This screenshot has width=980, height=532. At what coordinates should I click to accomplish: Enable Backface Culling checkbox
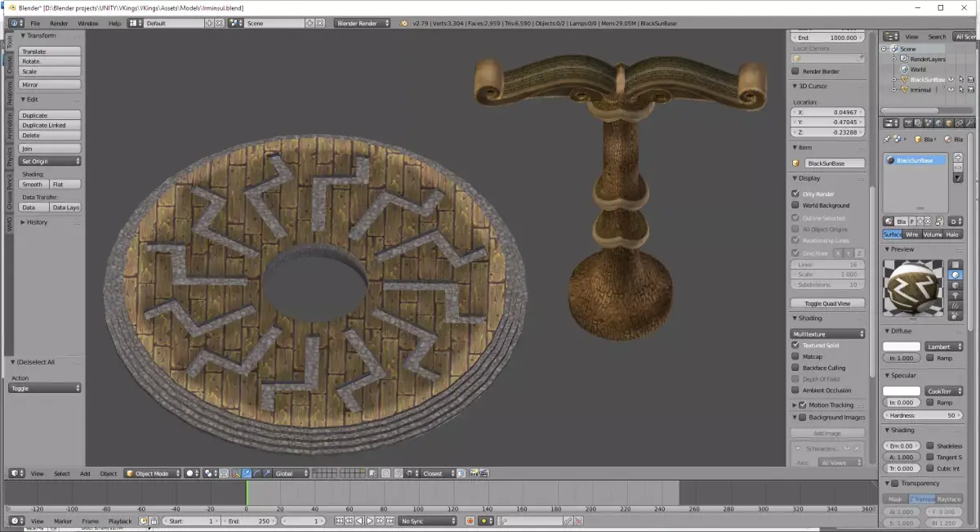pyautogui.click(x=795, y=368)
